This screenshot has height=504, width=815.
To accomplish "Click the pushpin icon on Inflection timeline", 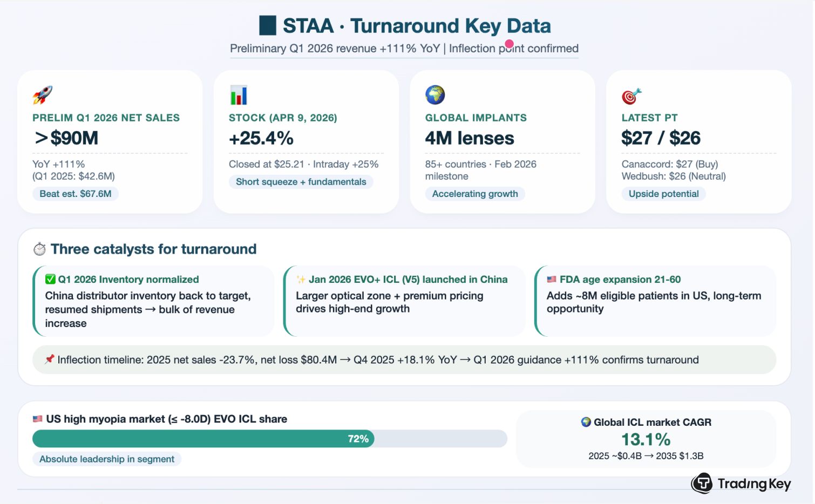I will (50, 359).
